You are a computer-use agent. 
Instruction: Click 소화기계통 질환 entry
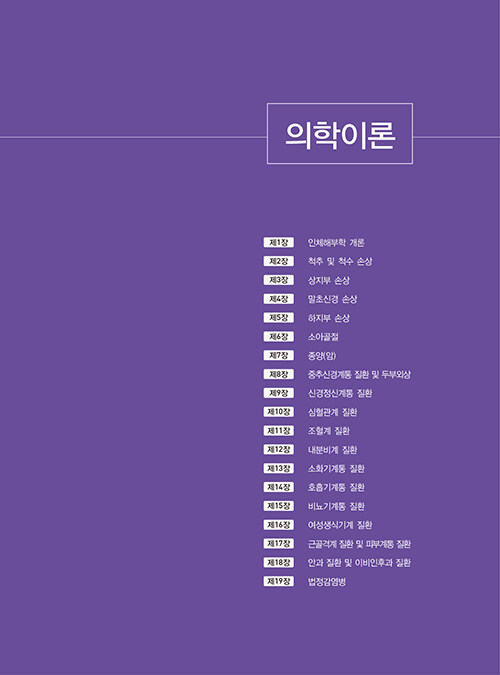[x=336, y=468]
